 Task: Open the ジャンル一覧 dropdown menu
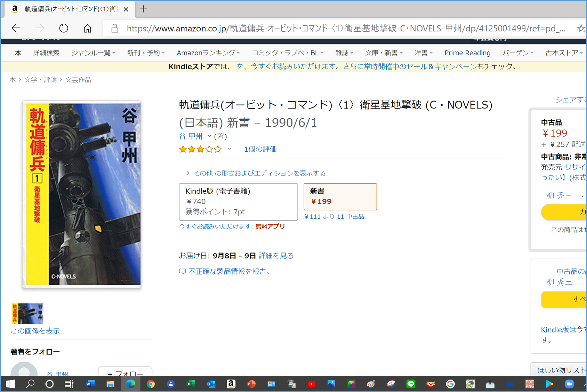[93, 53]
